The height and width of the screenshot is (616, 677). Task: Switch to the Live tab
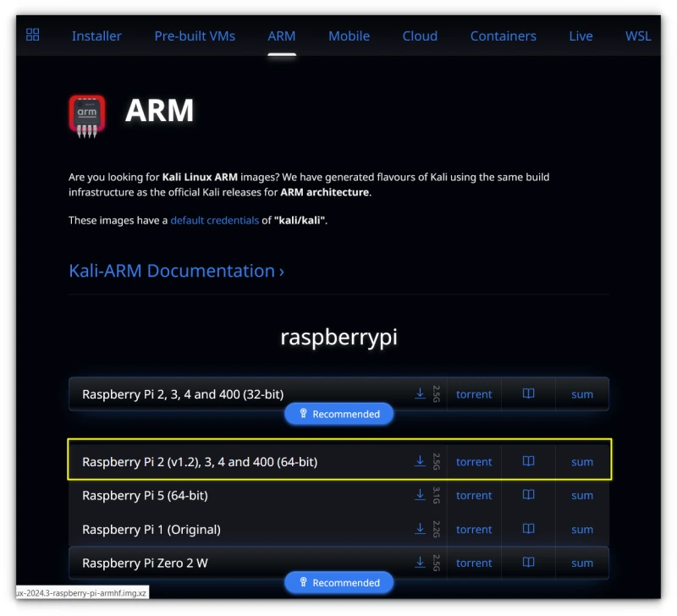[581, 36]
